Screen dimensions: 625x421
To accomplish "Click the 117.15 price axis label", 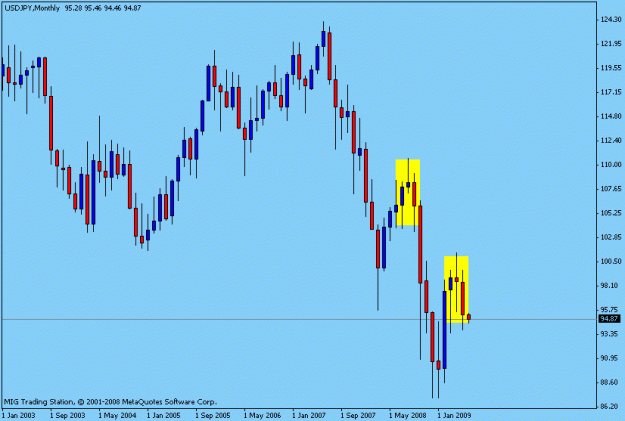I will pyautogui.click(x=611, y=92).
